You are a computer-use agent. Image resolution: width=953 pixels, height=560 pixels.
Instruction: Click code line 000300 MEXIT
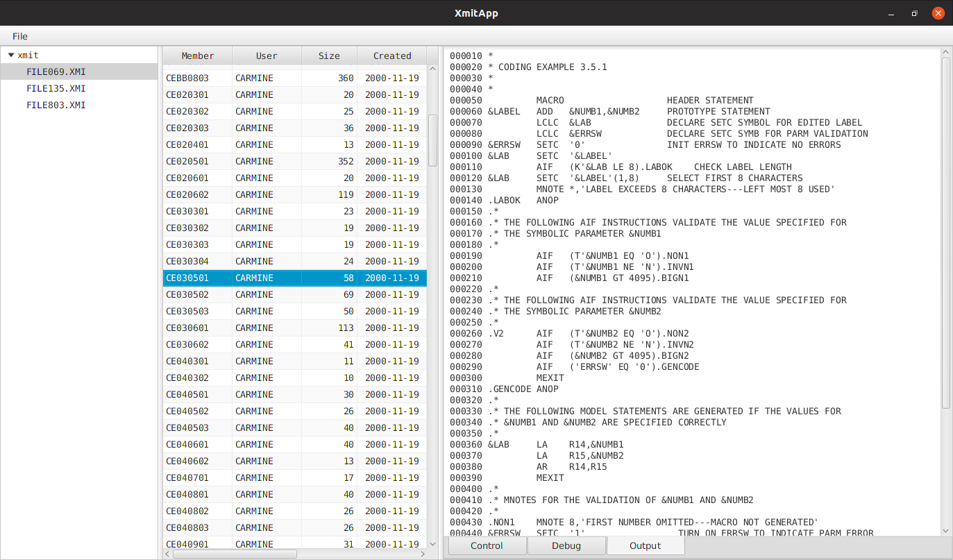(x=507, y=377)
